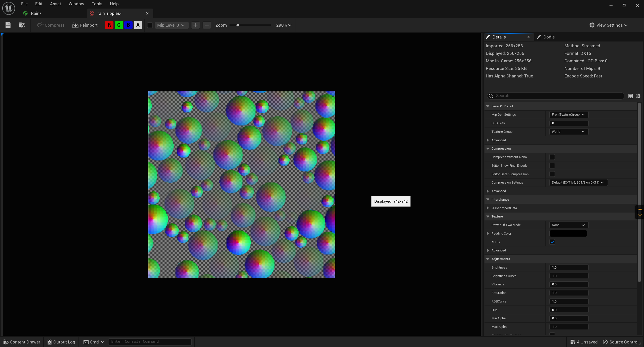Expand Advanced under Level Of Detail
644x347 pixels.
point(488,140)
